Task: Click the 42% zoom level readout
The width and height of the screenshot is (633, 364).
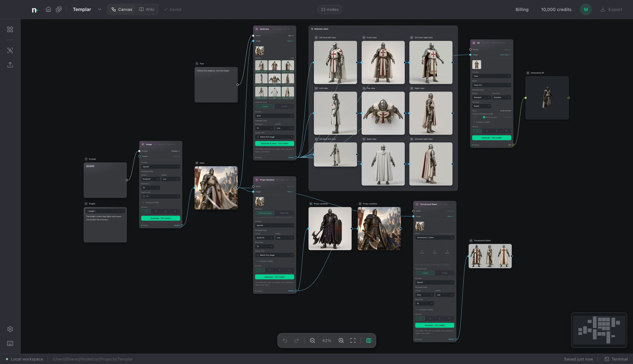Action: point(326,340)
